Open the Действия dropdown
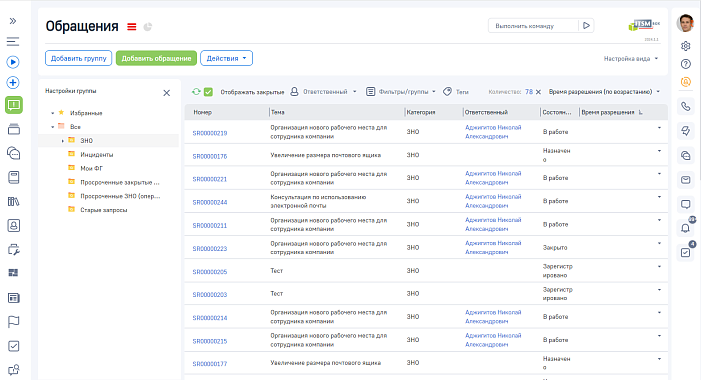This screenshot has height=380, width=701. tap(226, 58)
